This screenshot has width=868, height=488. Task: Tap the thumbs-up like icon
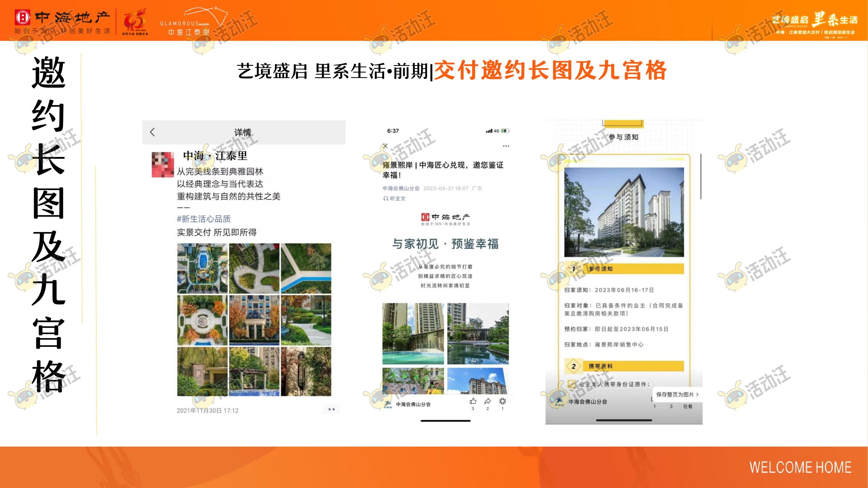(473, 401)
